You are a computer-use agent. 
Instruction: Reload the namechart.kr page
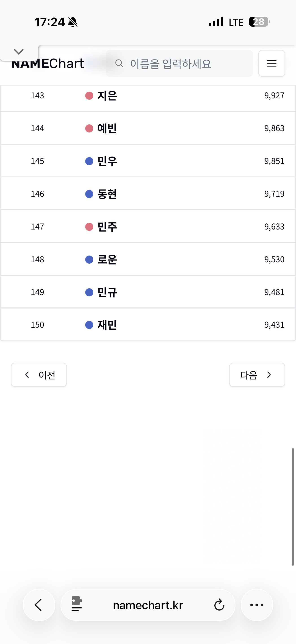coord(219,605)
